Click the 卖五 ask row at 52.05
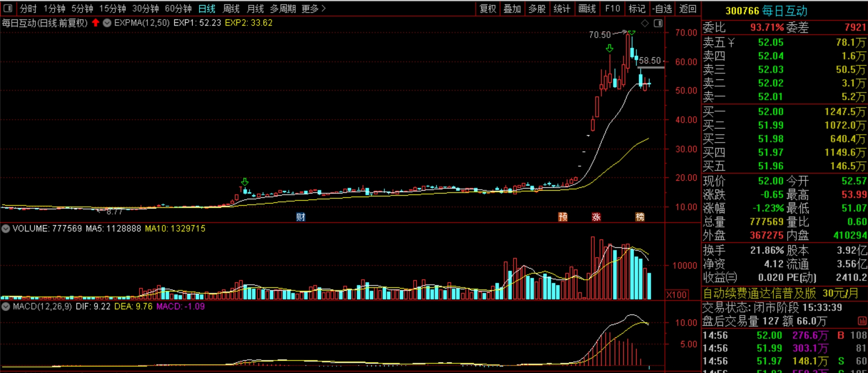This screenshot has width=868, height=373. [784, 42]
